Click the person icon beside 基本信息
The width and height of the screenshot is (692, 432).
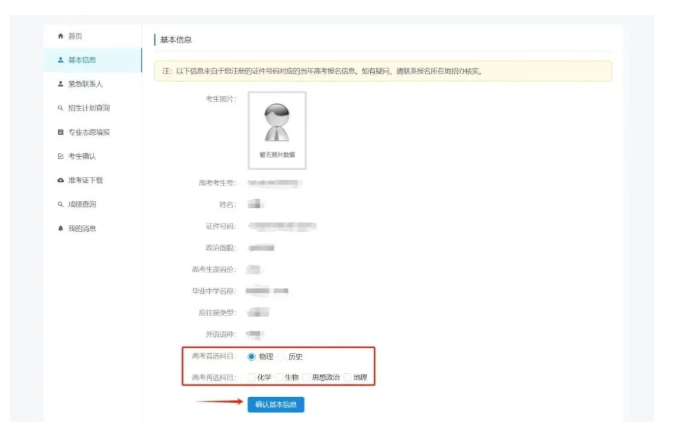pos(60,60)
